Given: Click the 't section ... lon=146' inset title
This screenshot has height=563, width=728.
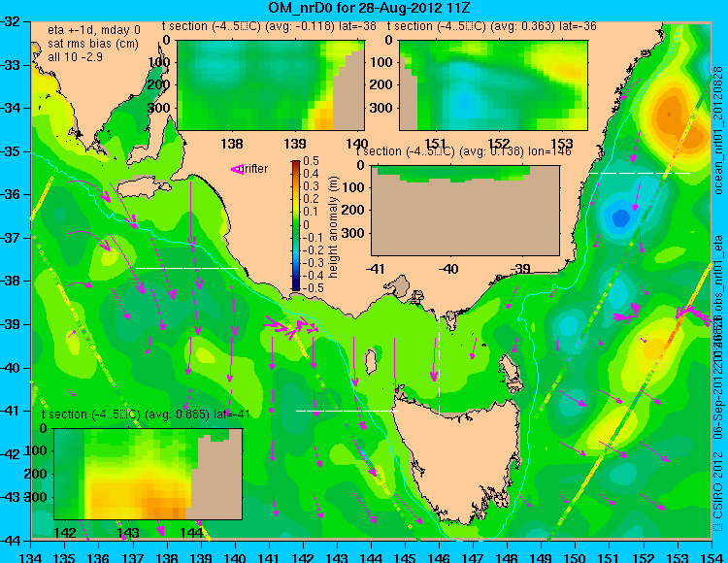Looking at the screenshot, I should (463, 151).
